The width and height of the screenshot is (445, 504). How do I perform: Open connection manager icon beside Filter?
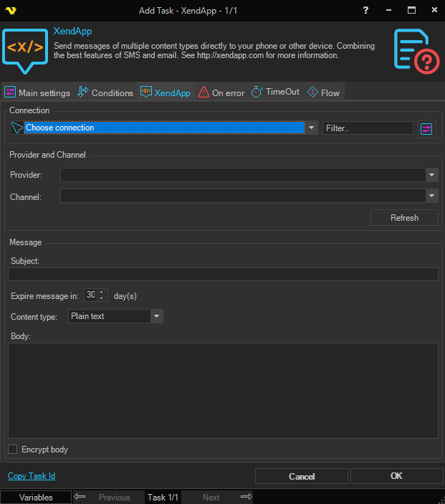tap(427, 128)
